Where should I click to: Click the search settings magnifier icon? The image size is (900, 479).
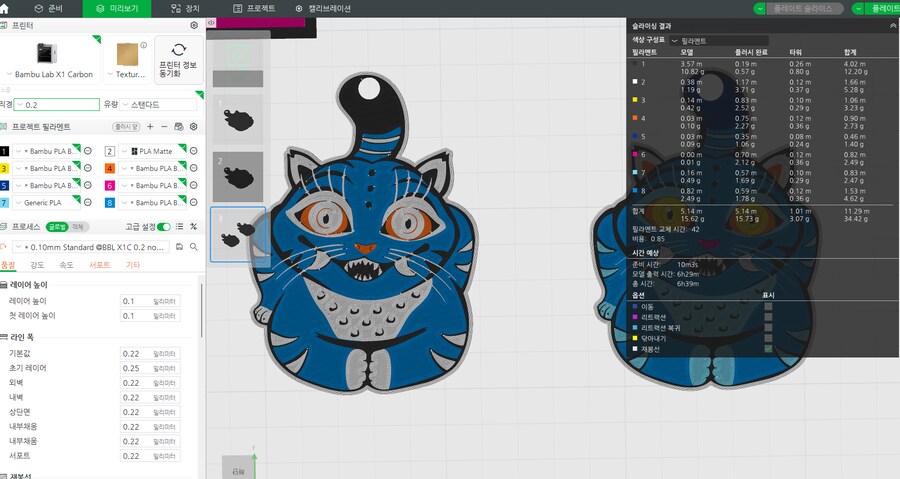click(x=194, y=247)
